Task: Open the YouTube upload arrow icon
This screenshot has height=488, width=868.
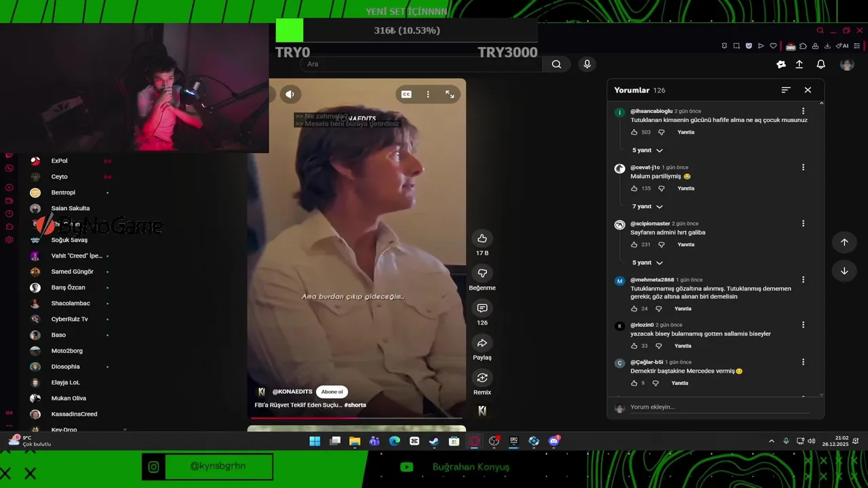Action: coord(800,64)
